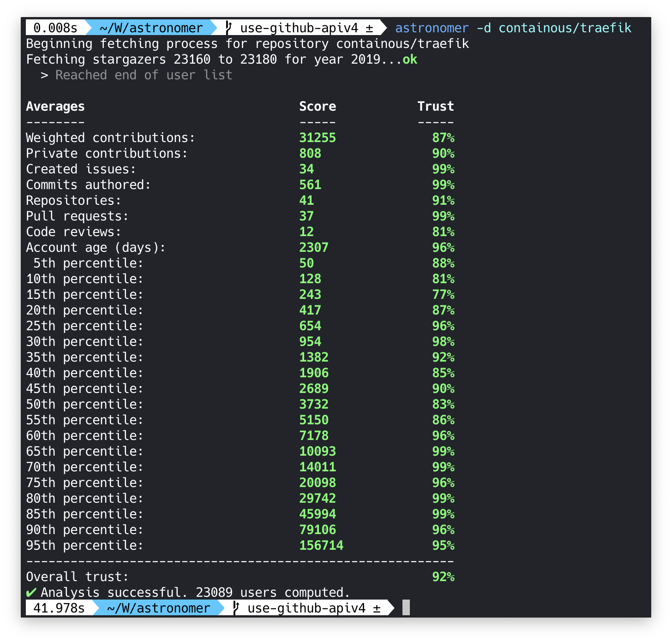Click Pull requests score 37
Image resolution: width=672 pixels, height=642 pixels.
(x=306, y=216)
